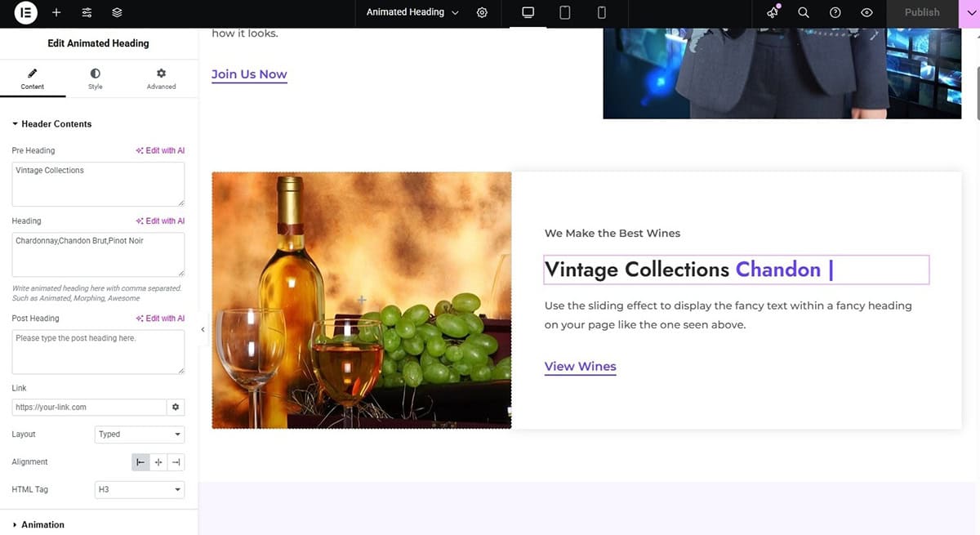Screen dimensions: 980x535
Task: Open page settings gear in top bar
Action: coord(482,12)
